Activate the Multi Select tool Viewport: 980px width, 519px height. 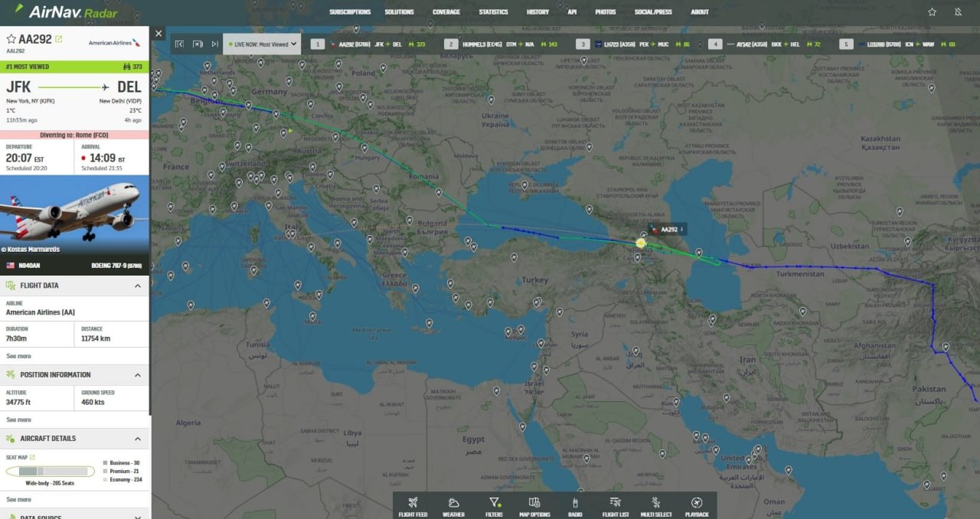656,506
